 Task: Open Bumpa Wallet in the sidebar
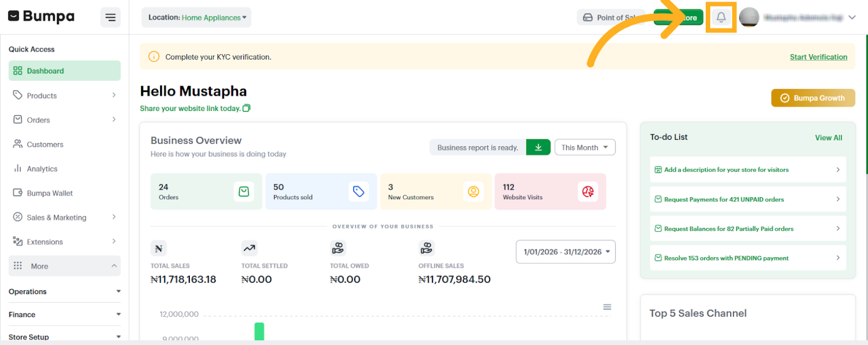tap(64, 193)
